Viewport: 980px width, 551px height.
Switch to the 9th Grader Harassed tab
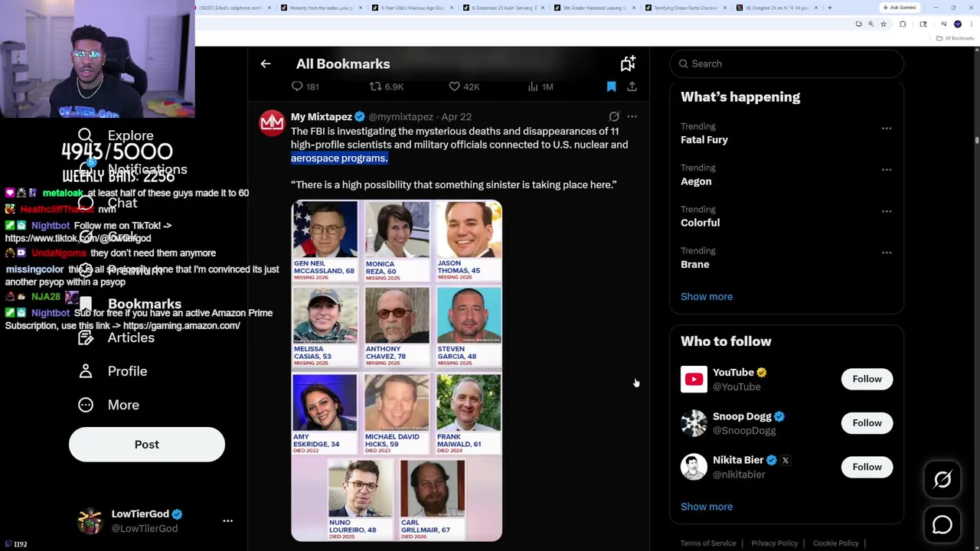coord(595,8)
